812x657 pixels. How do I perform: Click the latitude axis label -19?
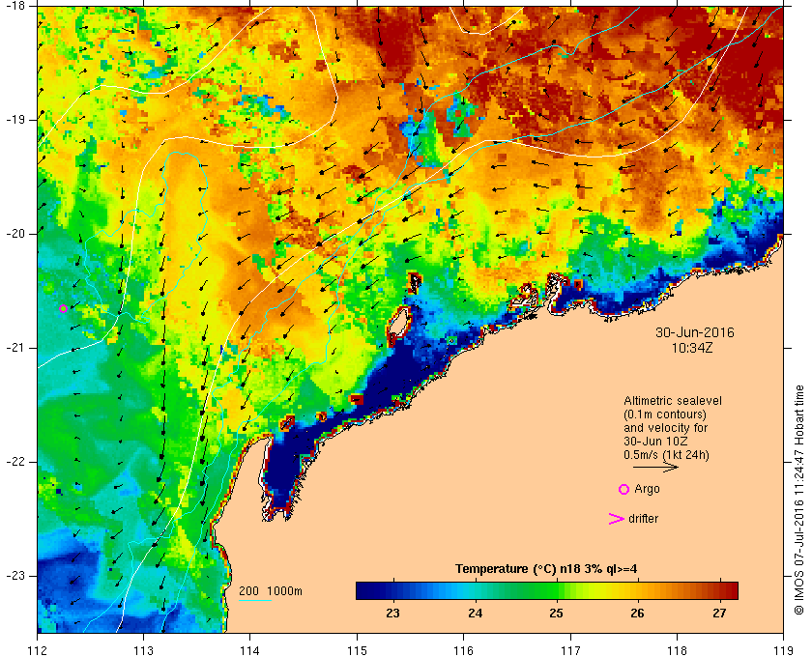point(16,120)
